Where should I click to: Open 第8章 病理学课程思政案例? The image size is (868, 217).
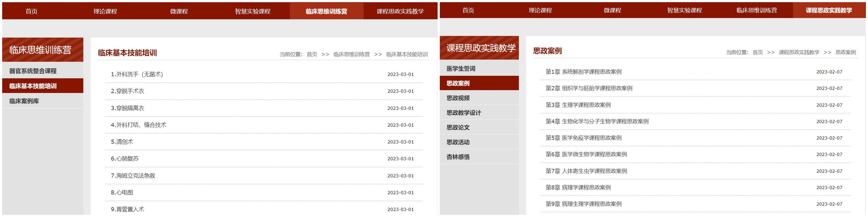(x=578, y=187)
